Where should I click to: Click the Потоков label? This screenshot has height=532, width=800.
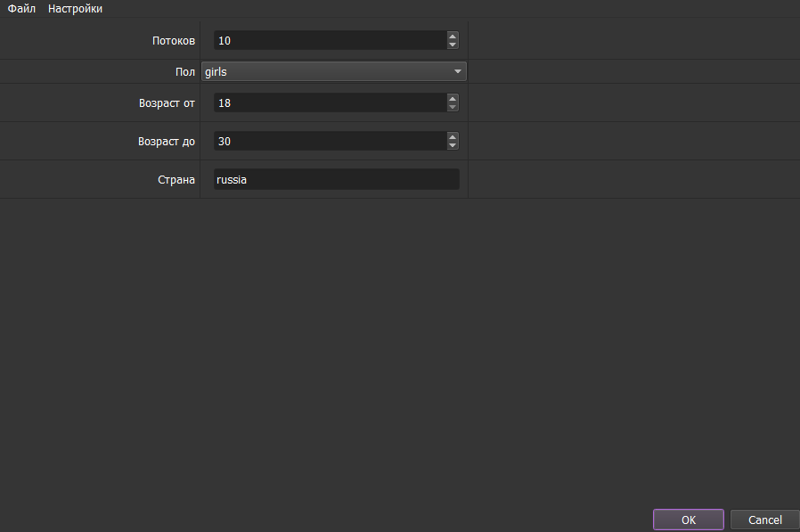(x=174, y=40)
